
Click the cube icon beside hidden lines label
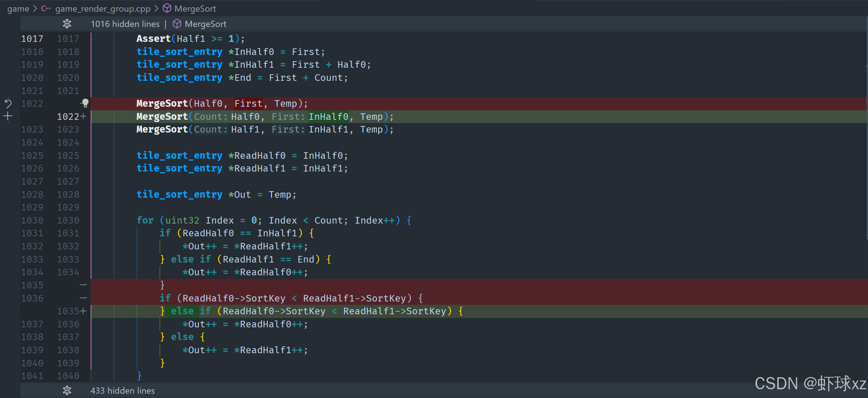coord(177,24)
